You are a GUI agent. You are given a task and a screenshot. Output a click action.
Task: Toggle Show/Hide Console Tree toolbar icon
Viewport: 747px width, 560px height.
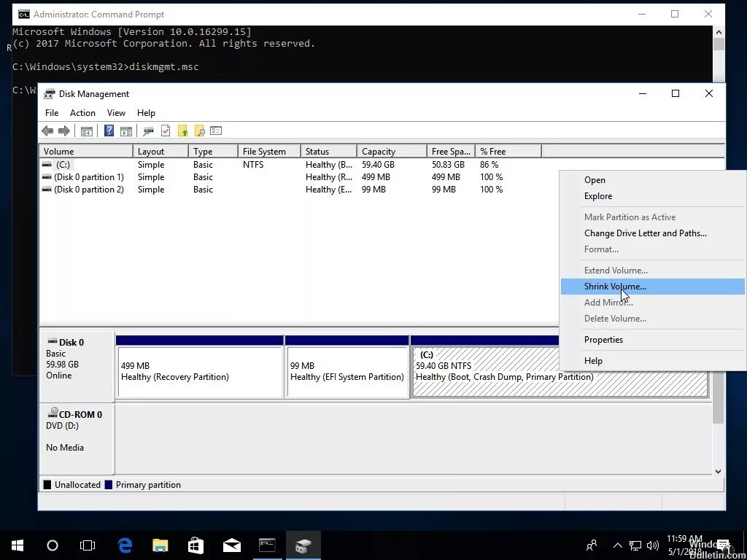(86, 131)
